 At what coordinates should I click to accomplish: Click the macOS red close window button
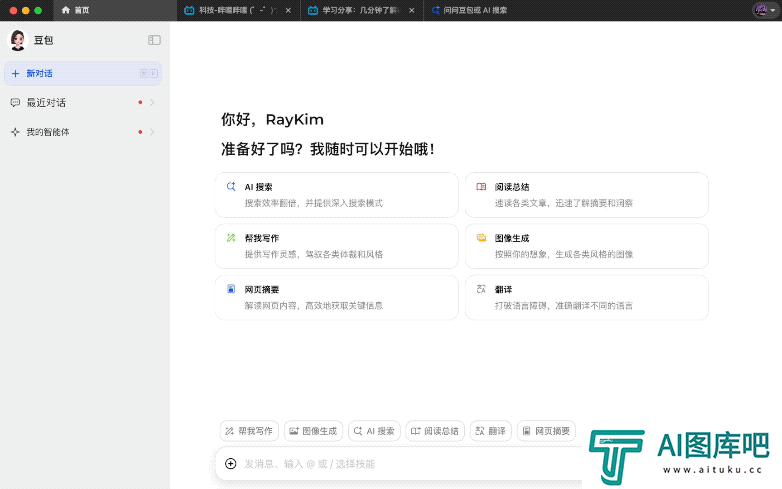[x=13, y=10]
